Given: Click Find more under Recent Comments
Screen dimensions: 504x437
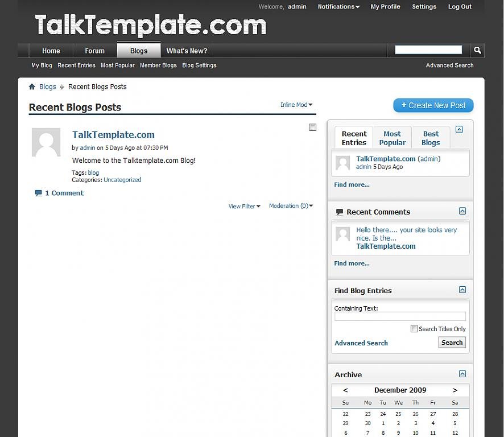Looking at the screenshot, I should point(352,263).
